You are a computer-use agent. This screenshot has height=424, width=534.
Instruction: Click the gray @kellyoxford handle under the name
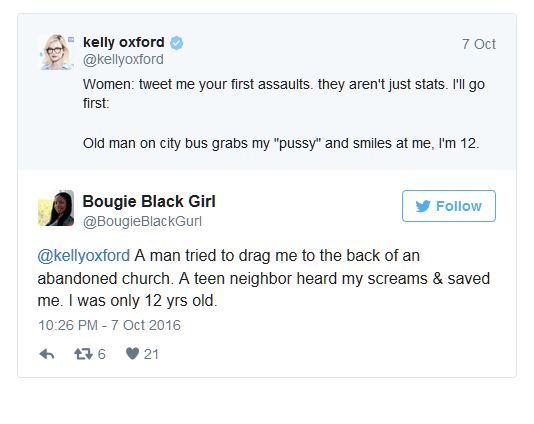coord(123,60)
